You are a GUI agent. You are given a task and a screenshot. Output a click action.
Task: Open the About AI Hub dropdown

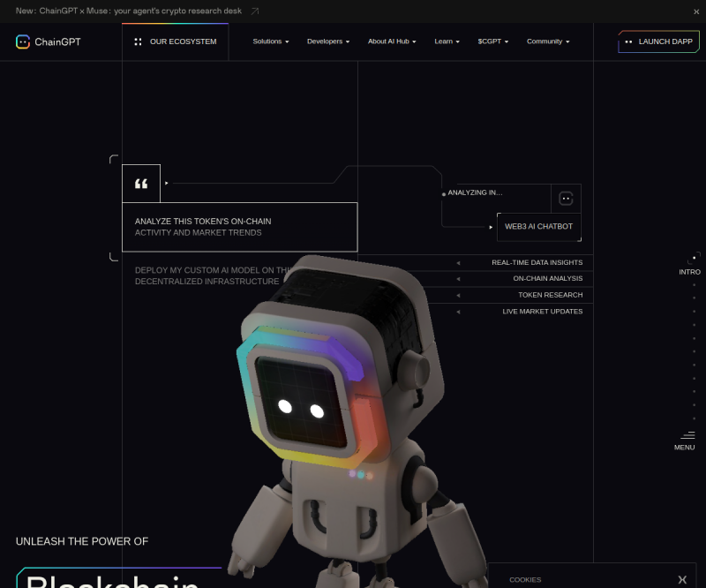[x=392, y=41]
